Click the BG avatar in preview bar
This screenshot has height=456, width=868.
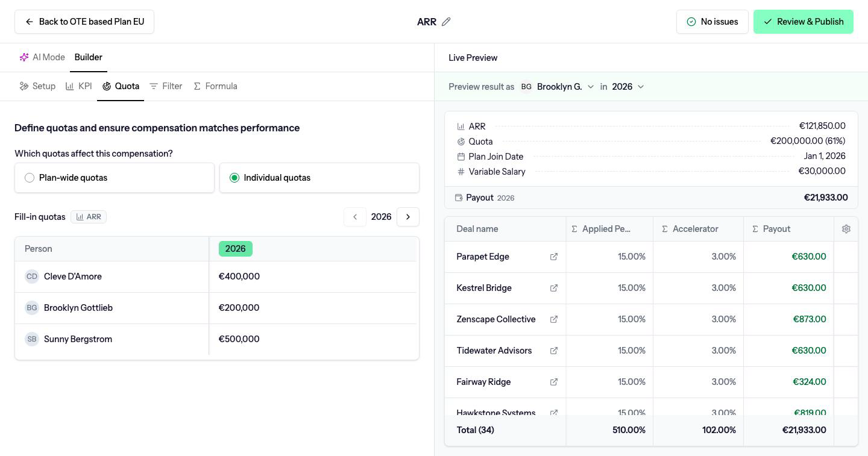(526, 87)
